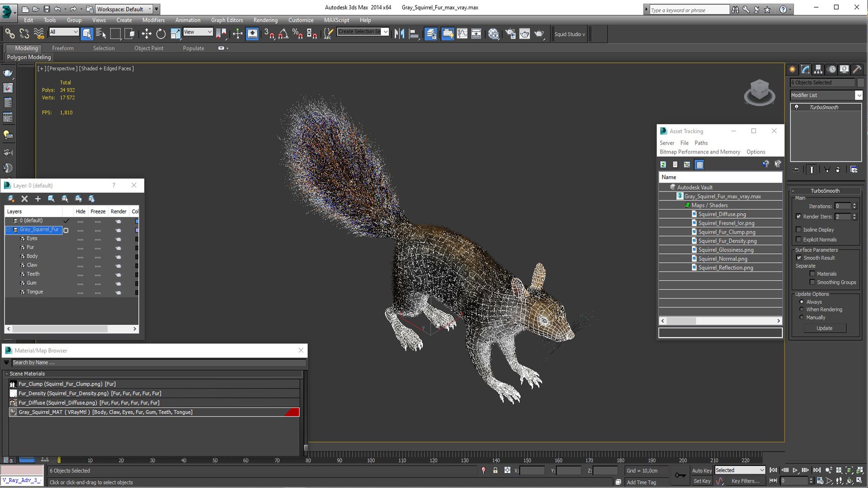Open the Graph Editors menu
The width and height of the screenshot is (868, 488).
226,20
